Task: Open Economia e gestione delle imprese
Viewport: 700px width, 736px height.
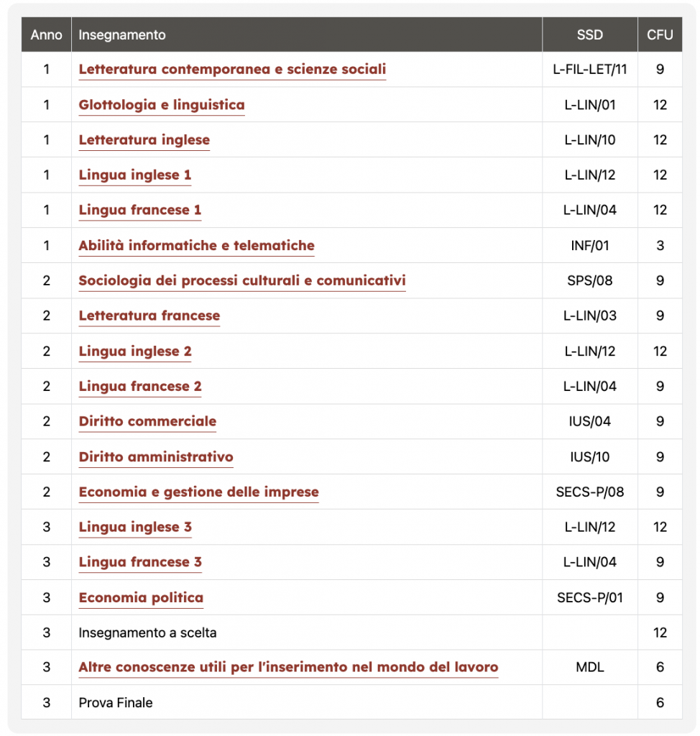Action: click(198, 492)
